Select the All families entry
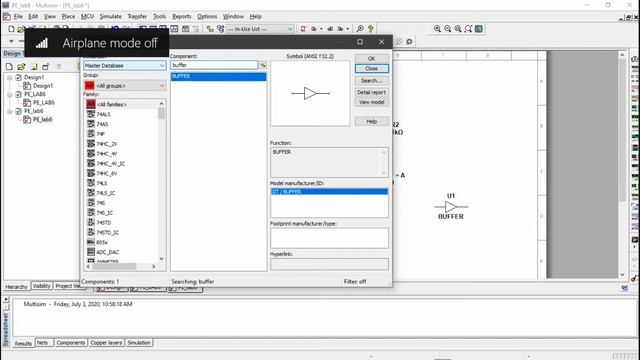This screenshot has height=360, width=640. (111, 104)
